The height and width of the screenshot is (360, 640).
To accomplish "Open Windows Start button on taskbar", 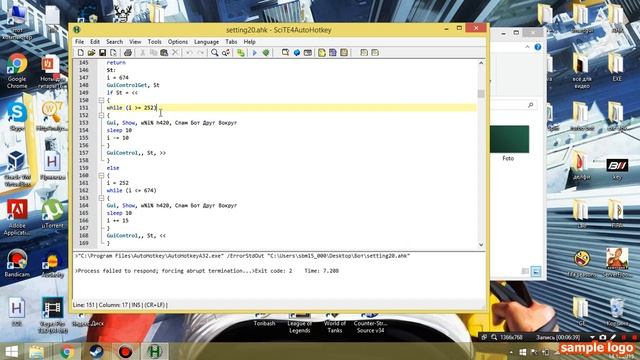I will [x=11, y=352].
